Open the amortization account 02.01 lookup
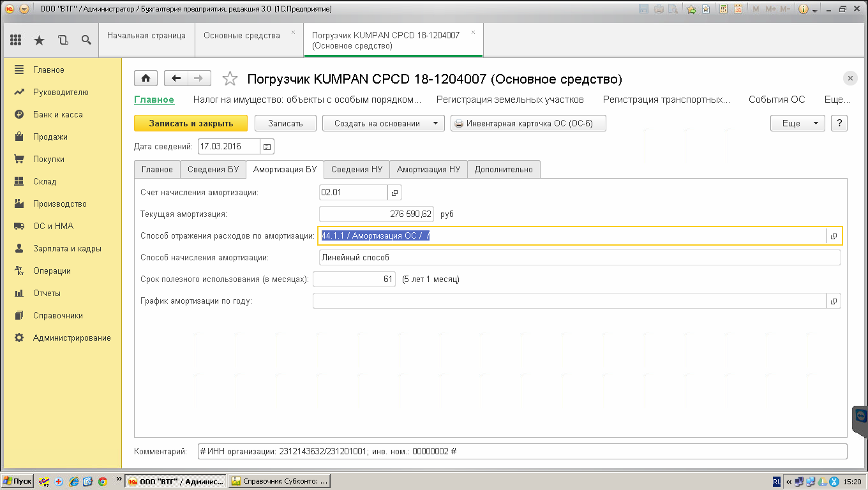868x490 pixels. tap(395, 192)
